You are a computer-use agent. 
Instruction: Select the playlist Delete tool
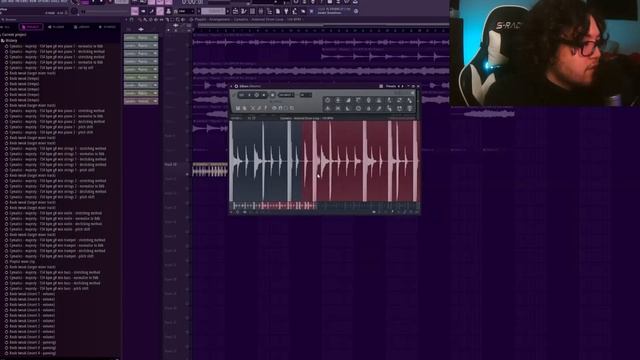151,19
